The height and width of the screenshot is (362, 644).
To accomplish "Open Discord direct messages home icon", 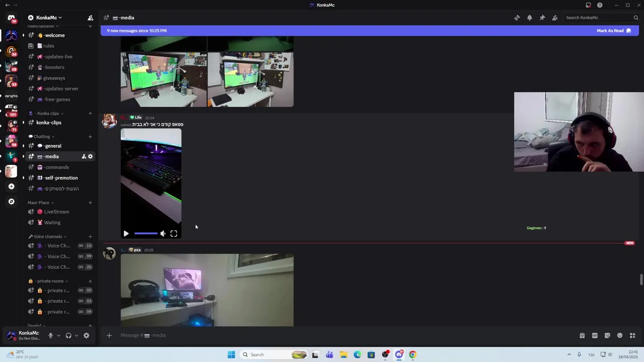I will pos(11,18).
